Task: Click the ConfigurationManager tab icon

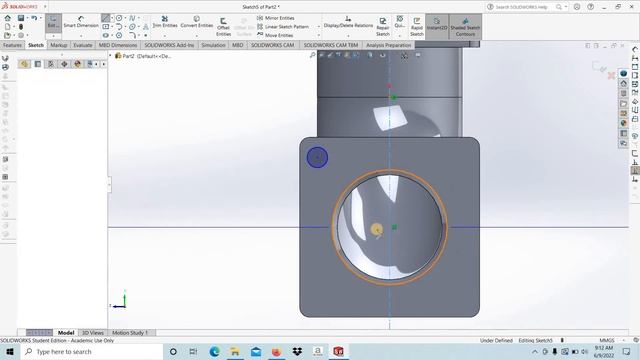Action: point(51,64)
